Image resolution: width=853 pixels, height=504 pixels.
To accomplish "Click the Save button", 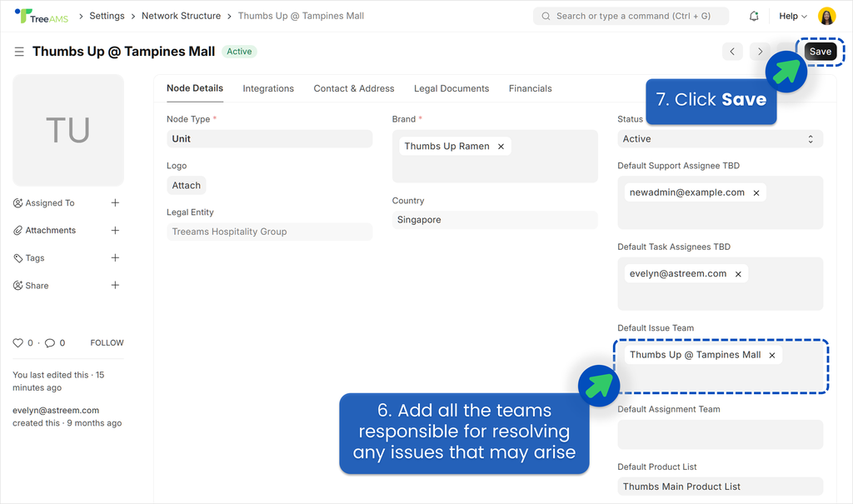I will (820, 52).
